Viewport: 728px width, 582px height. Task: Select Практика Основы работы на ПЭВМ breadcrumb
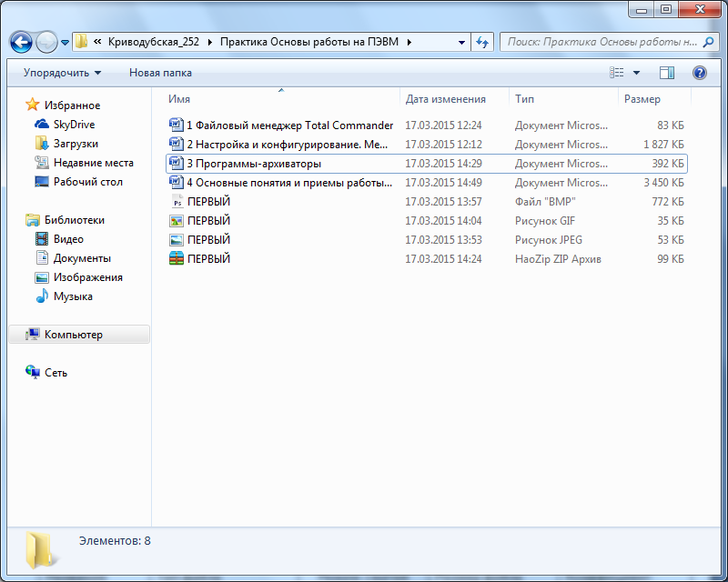[x=309, y=42]
